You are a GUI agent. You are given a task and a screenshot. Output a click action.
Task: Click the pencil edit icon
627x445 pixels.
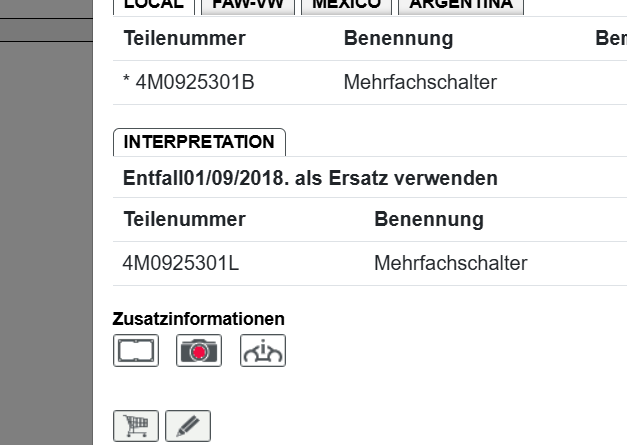(x=188, y=426)
